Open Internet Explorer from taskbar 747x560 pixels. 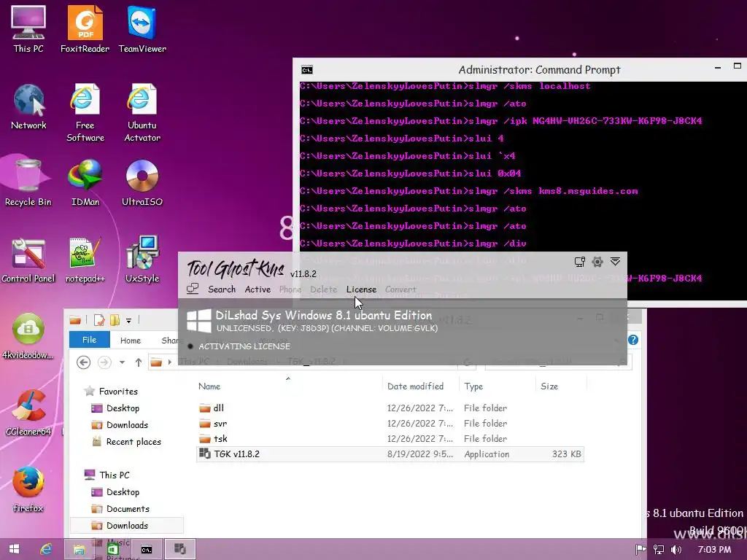[x=46, y=549]
